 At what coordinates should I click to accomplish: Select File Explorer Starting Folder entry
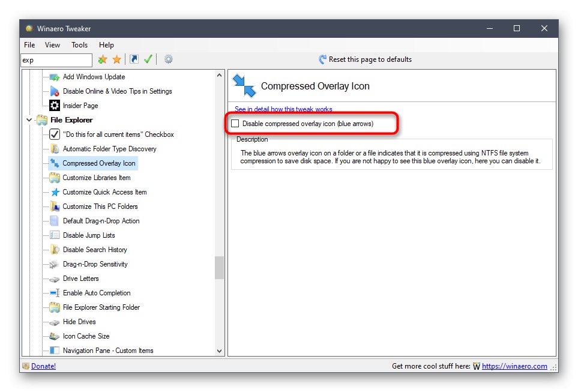pyautogui.click(x=101, y=307)
